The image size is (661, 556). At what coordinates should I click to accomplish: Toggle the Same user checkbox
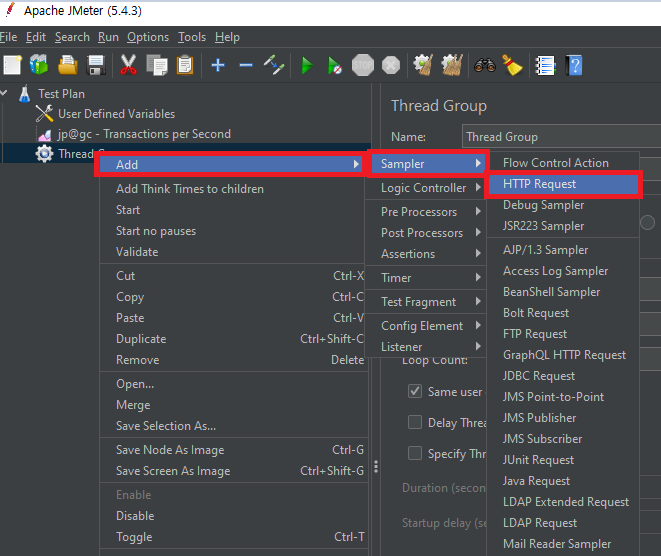(x=415, y=391)
